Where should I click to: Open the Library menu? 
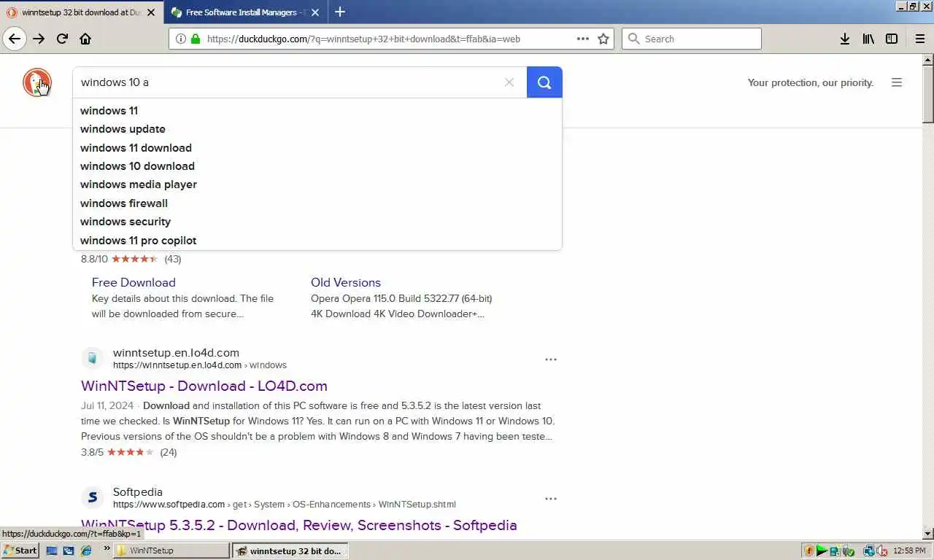868,39
